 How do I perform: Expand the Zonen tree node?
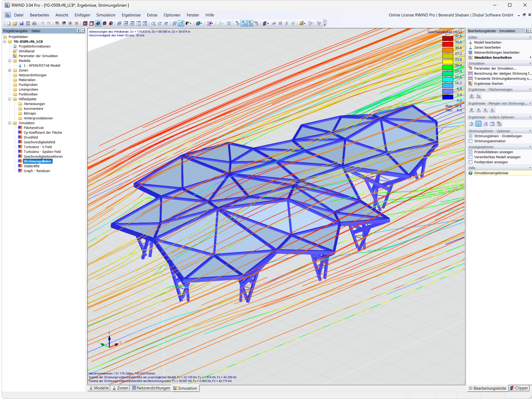tap(10, 70)
